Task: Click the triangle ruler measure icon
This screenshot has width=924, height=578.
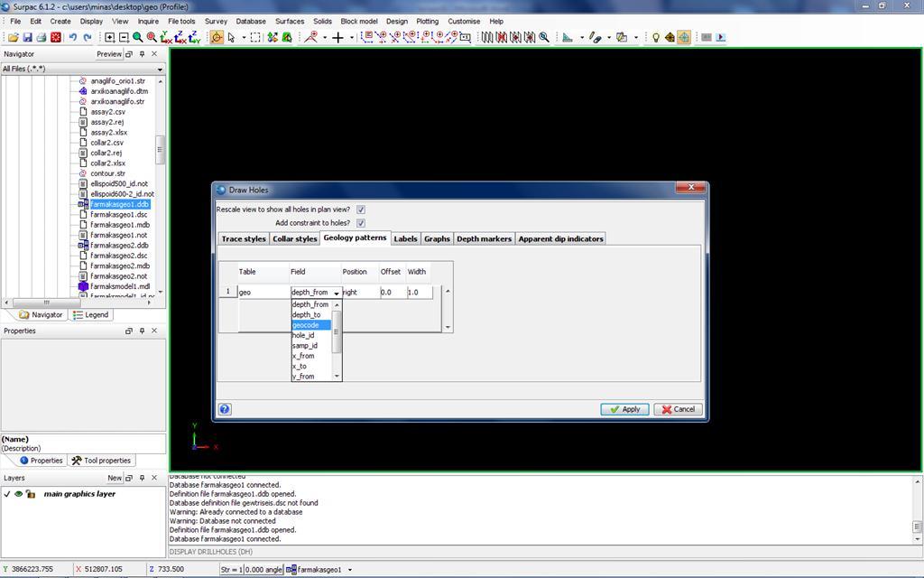Action: (568, 37)
